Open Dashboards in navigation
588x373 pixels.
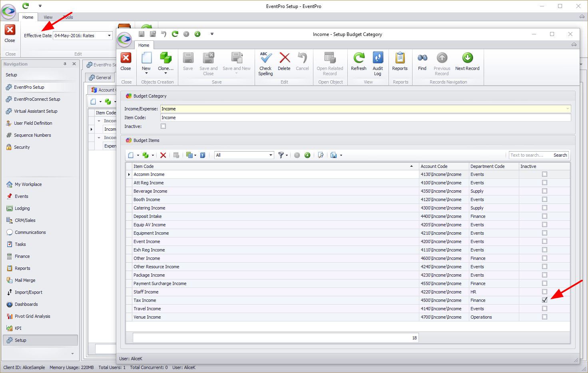[x=26, y=304]
